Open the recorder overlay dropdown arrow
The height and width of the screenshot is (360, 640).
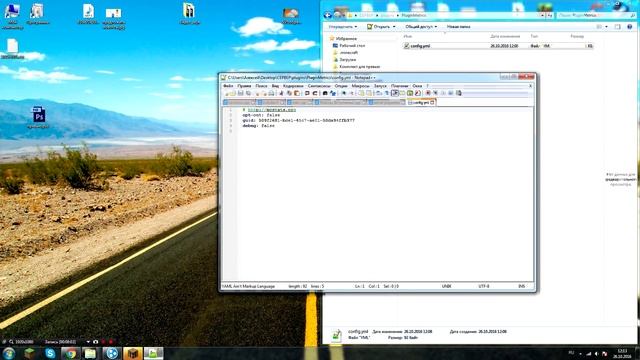[x=88, y=342]
